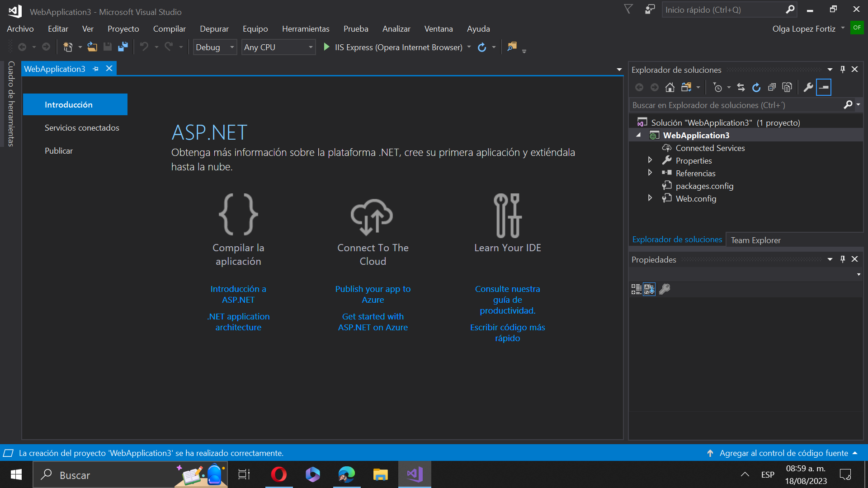This screenshot has height=488, width=868.
Task: Open the Herramientas menu
Action: [x=306, y=29]
